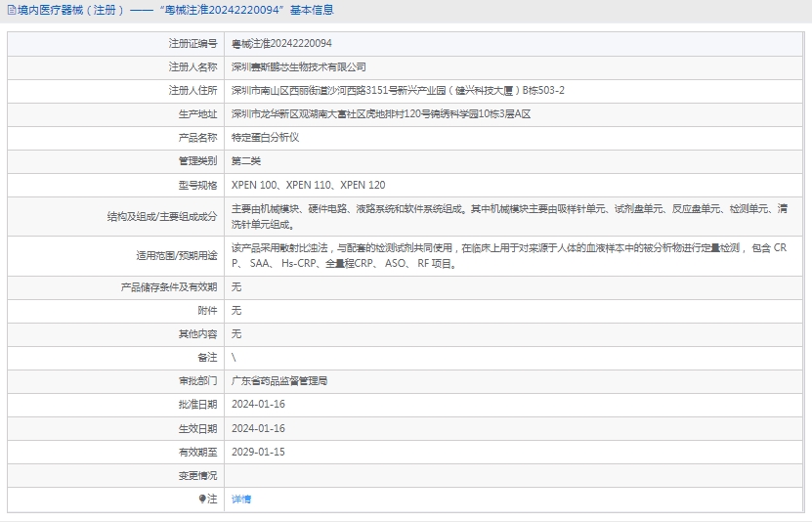This screenshot has height=522, width=812.
Task: Open the 详情 link
Action: tap(241, 499)
